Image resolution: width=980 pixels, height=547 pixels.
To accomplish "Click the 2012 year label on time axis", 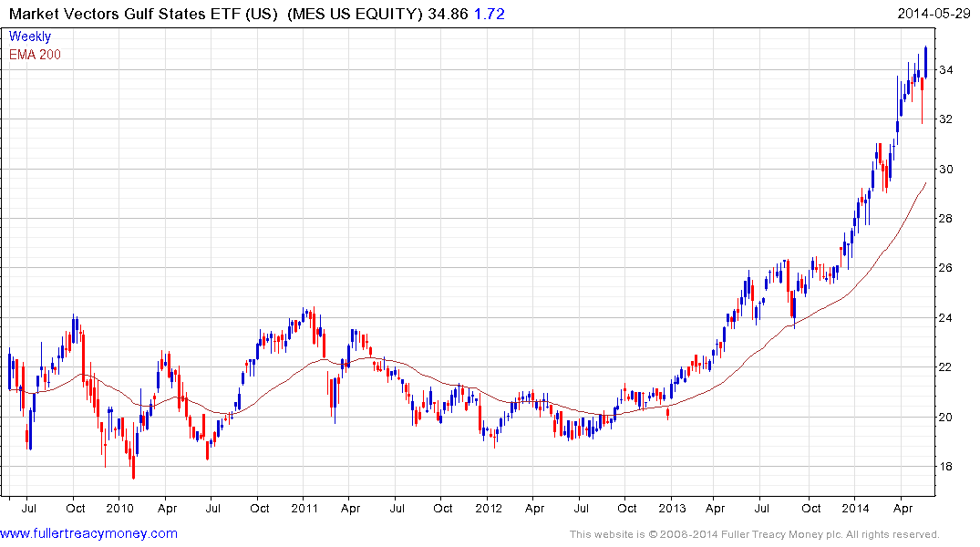I will pos(488,508).
